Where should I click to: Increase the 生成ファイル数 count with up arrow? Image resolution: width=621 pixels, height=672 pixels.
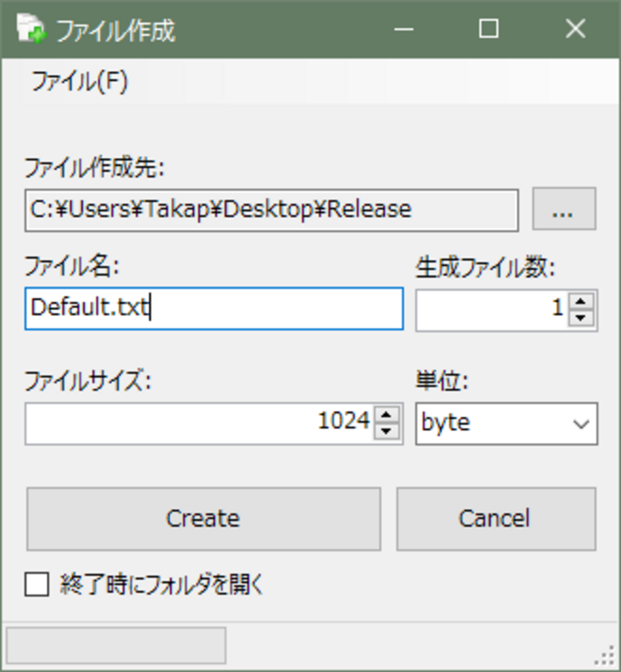(x=581, y=301)
